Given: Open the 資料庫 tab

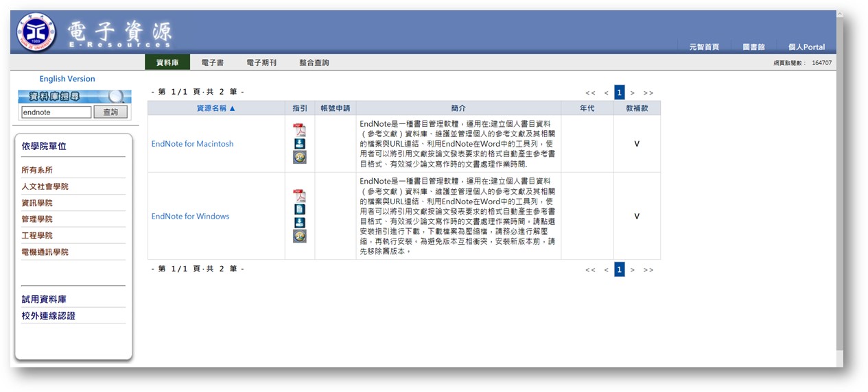Looking at the screenshot, I should (x=167, y=62).
